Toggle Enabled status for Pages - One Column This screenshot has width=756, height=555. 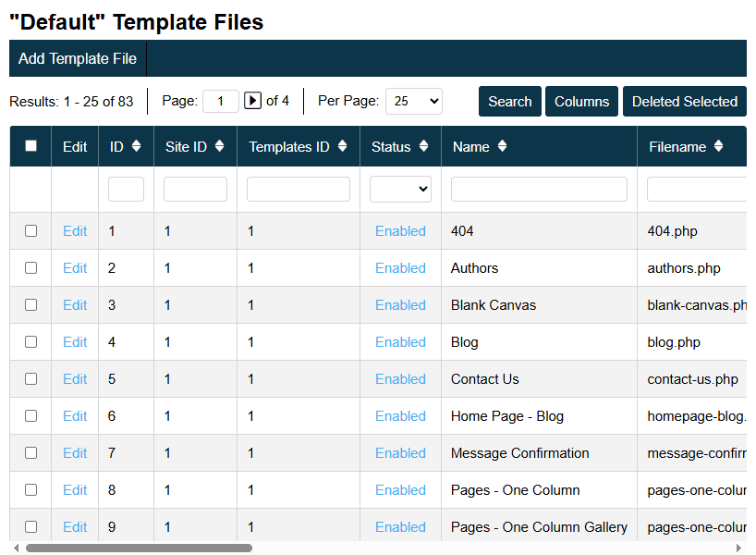click(400, 490)
